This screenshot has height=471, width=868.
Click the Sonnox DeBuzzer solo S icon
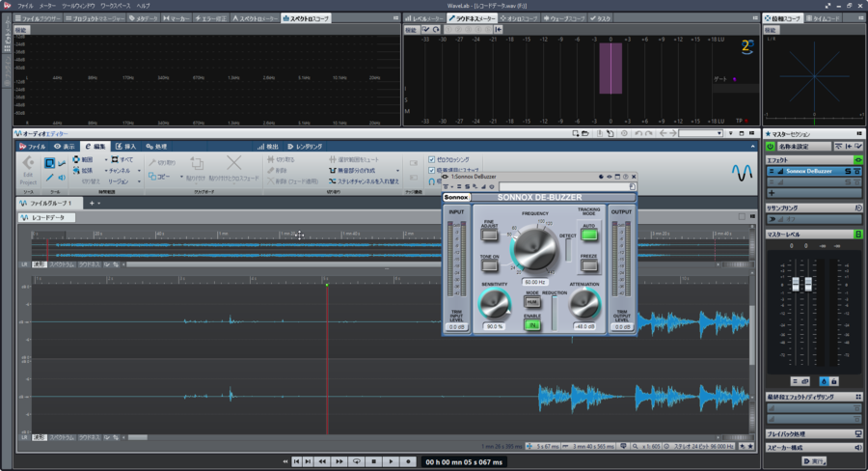pyautogui.click(x=848, y=171)
